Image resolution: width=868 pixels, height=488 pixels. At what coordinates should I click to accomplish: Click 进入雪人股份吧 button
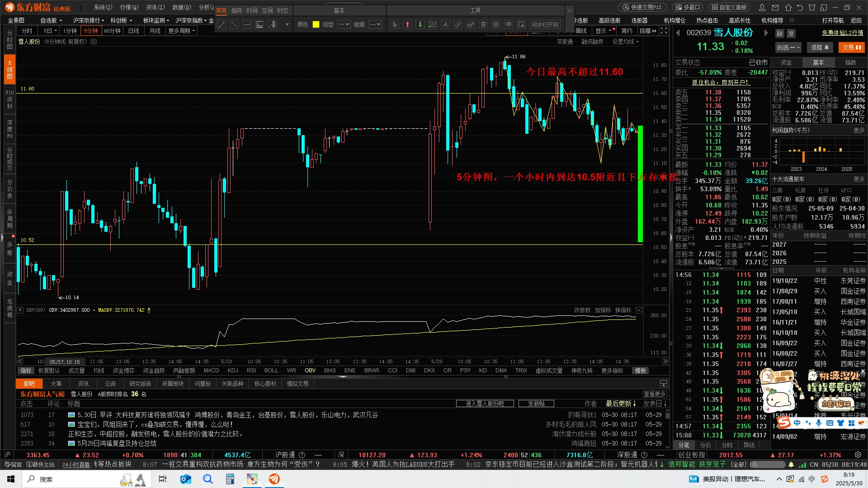click(485, 404)
